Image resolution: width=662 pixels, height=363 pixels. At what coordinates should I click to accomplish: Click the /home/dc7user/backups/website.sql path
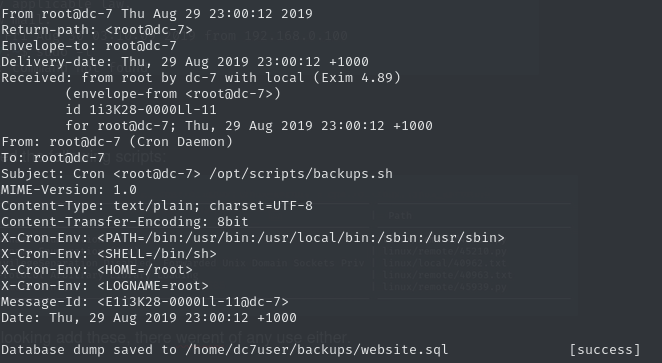[316, 350]
